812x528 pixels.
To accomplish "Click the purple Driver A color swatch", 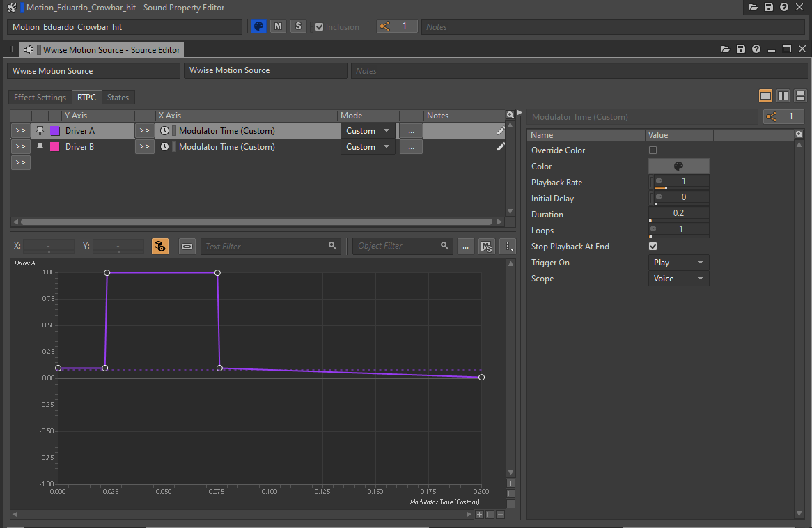I will (55, 131).
